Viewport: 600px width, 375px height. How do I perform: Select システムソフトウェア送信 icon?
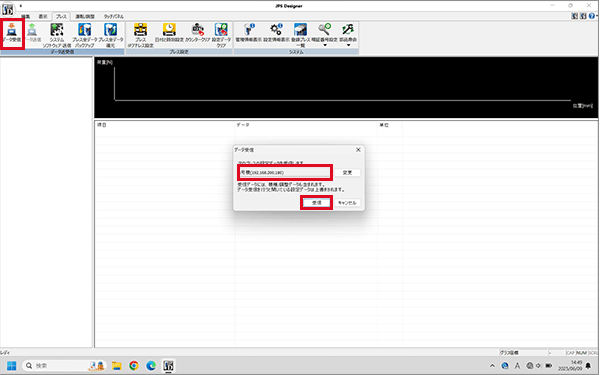point(57,35)
